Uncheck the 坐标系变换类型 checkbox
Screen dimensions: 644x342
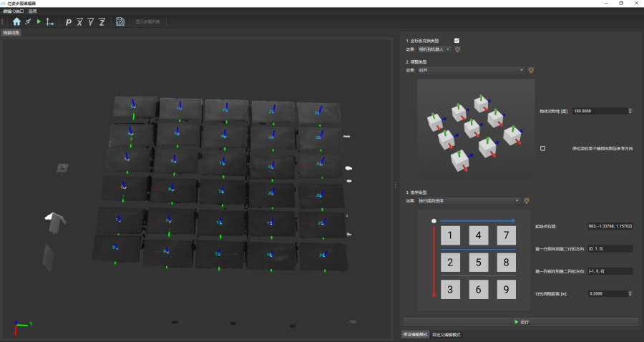click(x=457, y=41)
